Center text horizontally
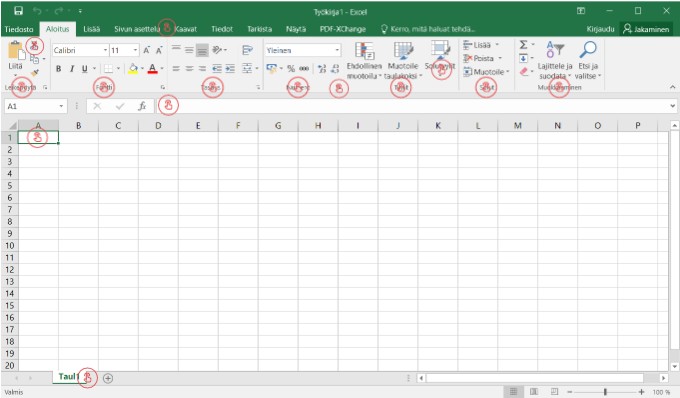Screen dimensions: 680x398 click(189, 69)
